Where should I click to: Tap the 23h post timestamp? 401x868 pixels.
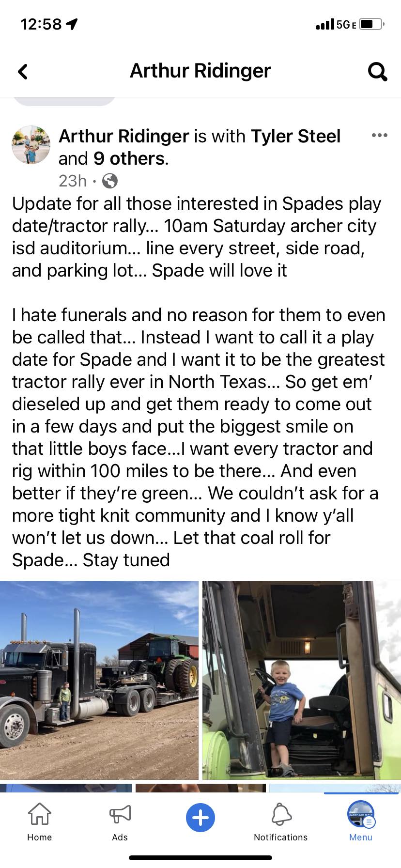pyautogui.click(x=73, y=181)
